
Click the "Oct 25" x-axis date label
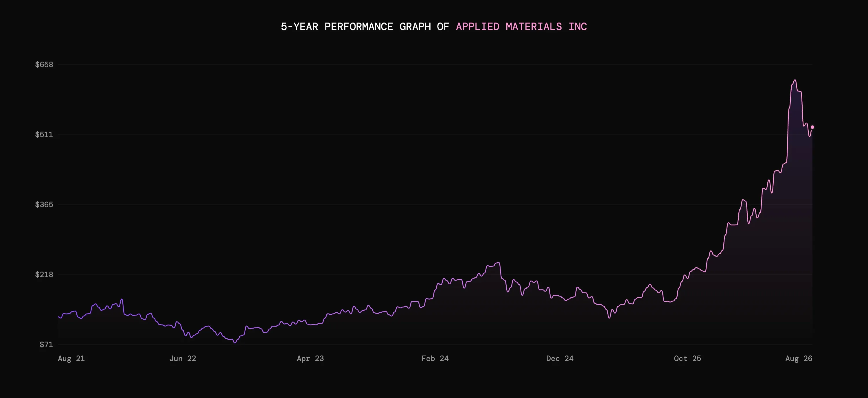(x=687, y=359)
